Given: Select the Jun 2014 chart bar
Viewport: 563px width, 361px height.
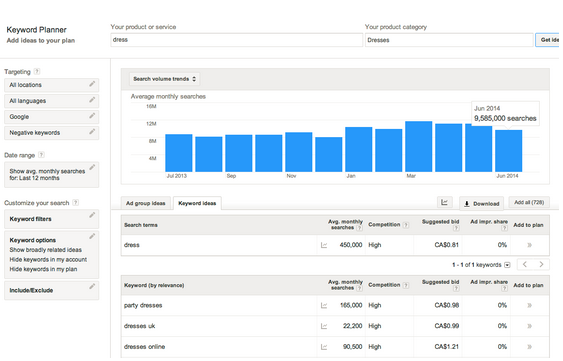Looking at the screenshot, I should pos(508,151).
